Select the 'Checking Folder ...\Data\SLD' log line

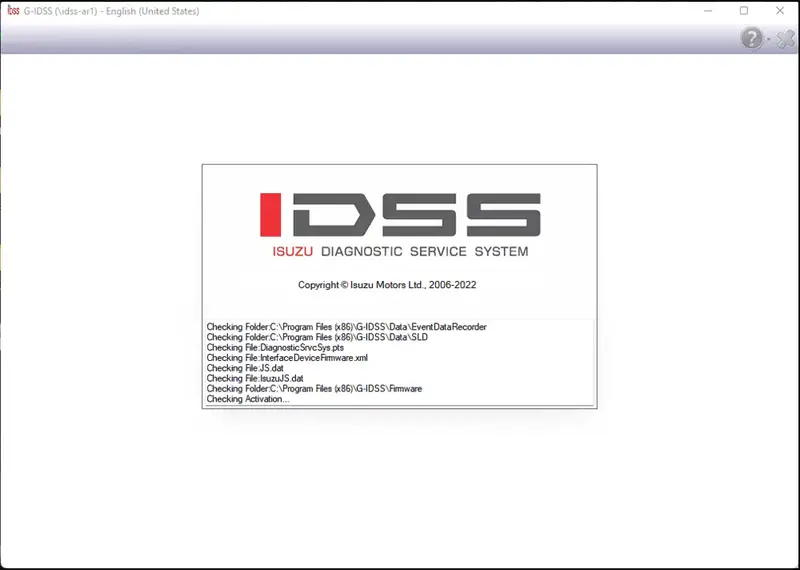[317, 337]
